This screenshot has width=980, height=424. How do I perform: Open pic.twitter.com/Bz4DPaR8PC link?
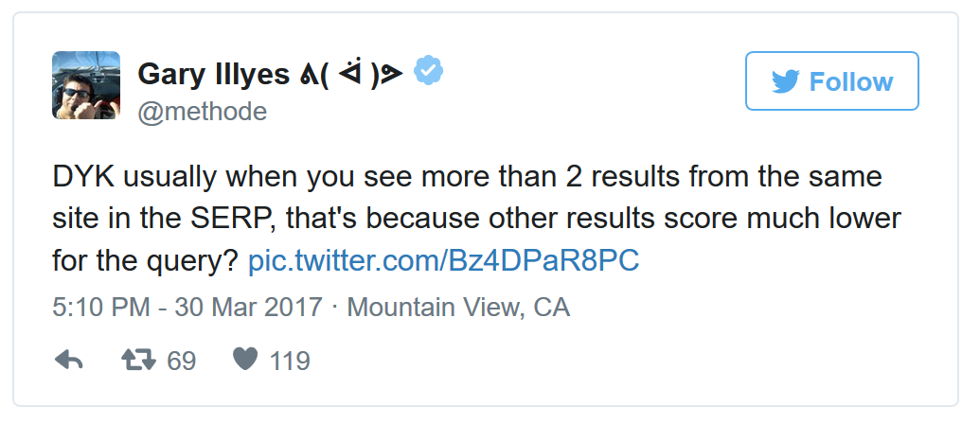[443, 261]
